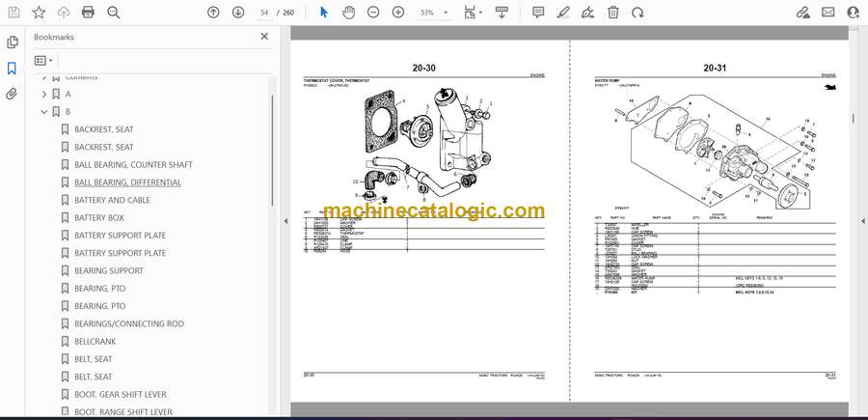Select BEARINGS/CONNECTING ROD bookmark
The width and height of the screenshot is (868, 420).
(129, 323)
